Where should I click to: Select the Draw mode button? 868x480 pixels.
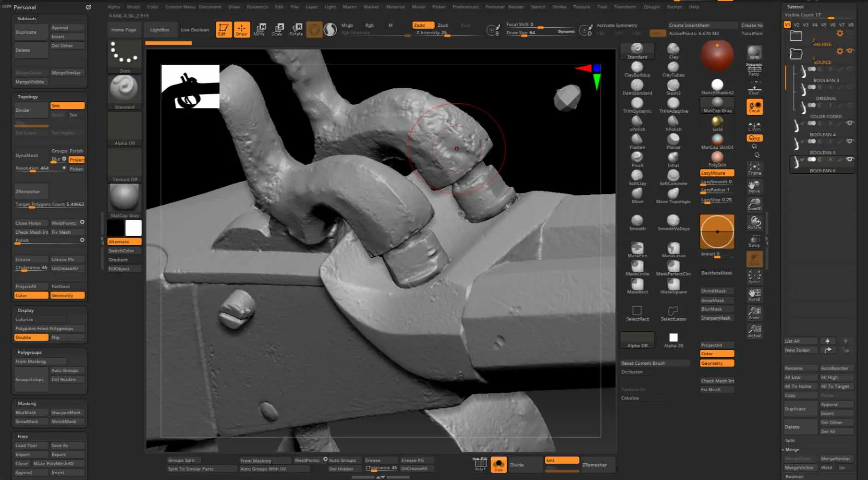pos(242,30)
